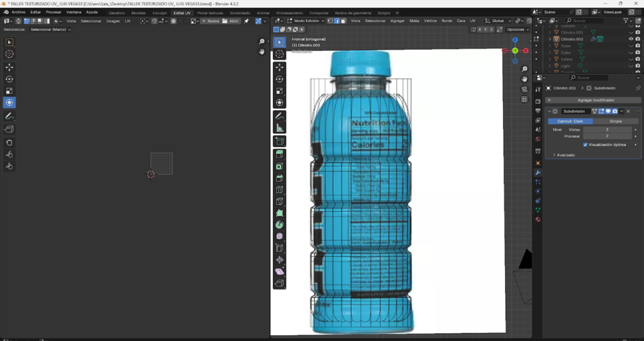The height and width of the screenshot is (341, 644).
Task: Toggle render camera icon for Cube
Action: pos(638,46)
